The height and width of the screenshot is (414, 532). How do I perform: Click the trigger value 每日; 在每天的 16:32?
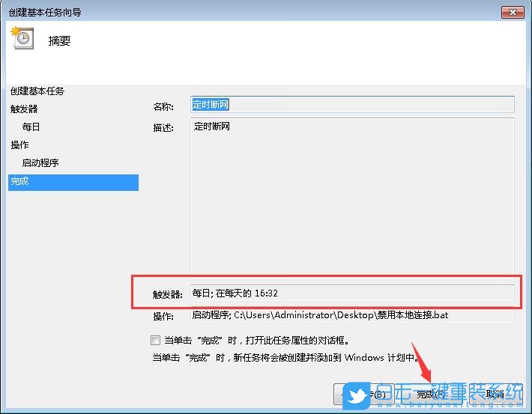235,293
